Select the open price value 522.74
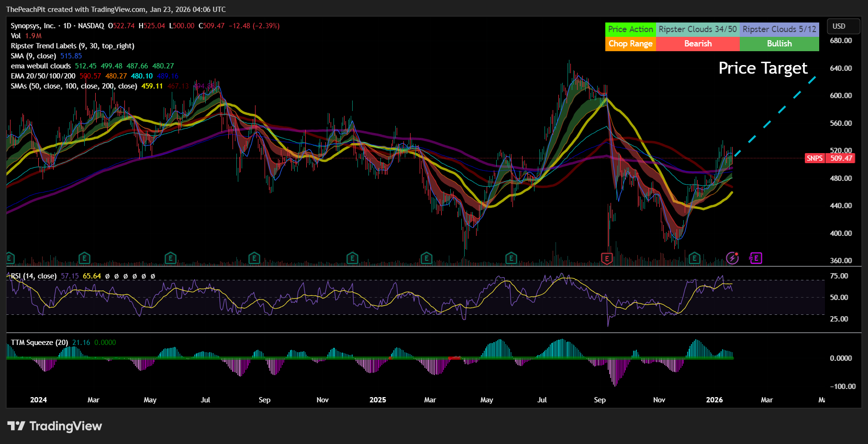 [x=124, y=26]
